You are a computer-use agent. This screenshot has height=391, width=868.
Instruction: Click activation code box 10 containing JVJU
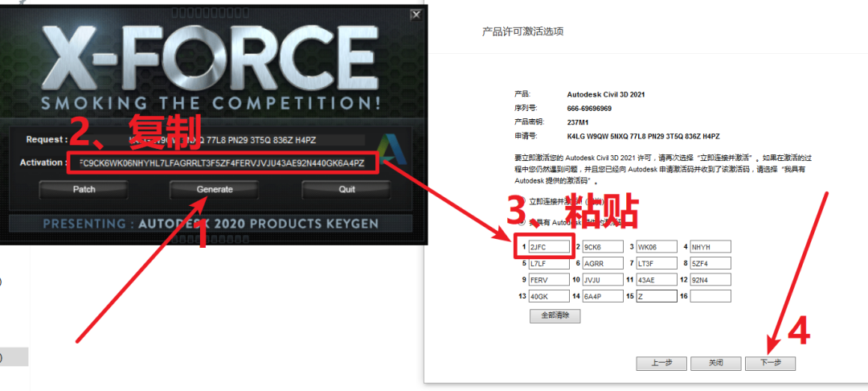603,280
